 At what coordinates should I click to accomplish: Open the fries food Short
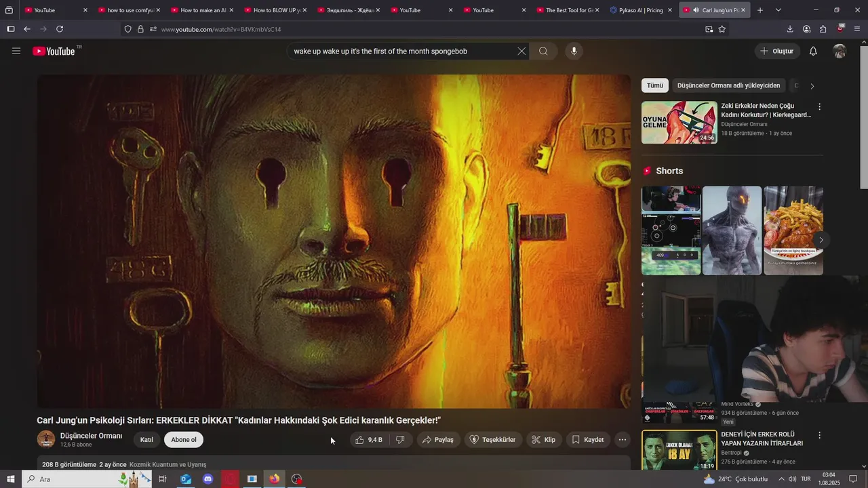[x=793, y=230]
